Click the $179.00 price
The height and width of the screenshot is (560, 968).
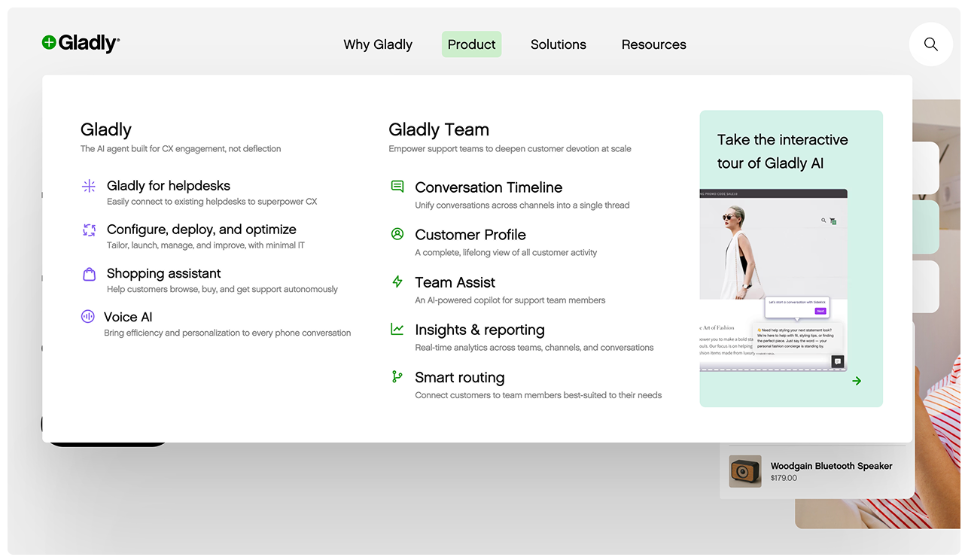[784, 478]
